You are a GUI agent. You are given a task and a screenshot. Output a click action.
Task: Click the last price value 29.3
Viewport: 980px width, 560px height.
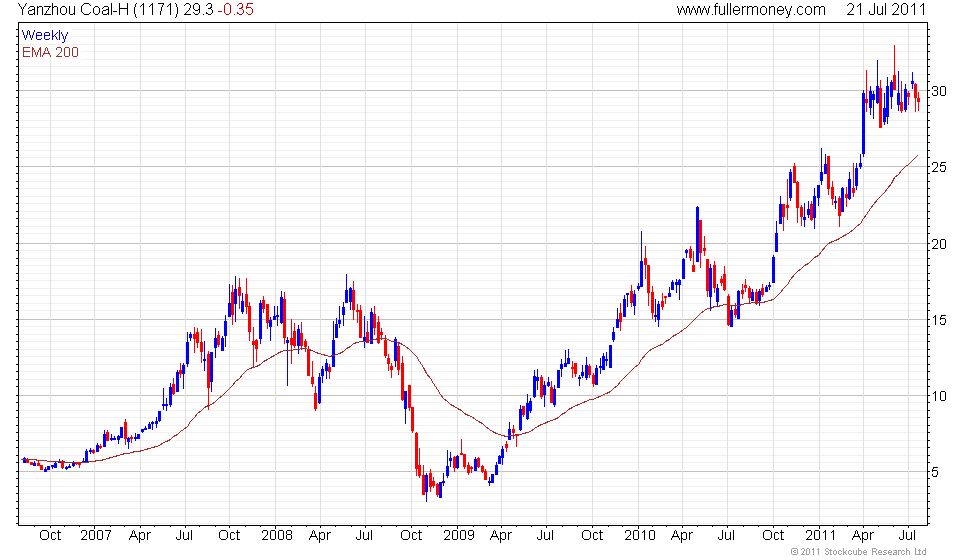198,10
